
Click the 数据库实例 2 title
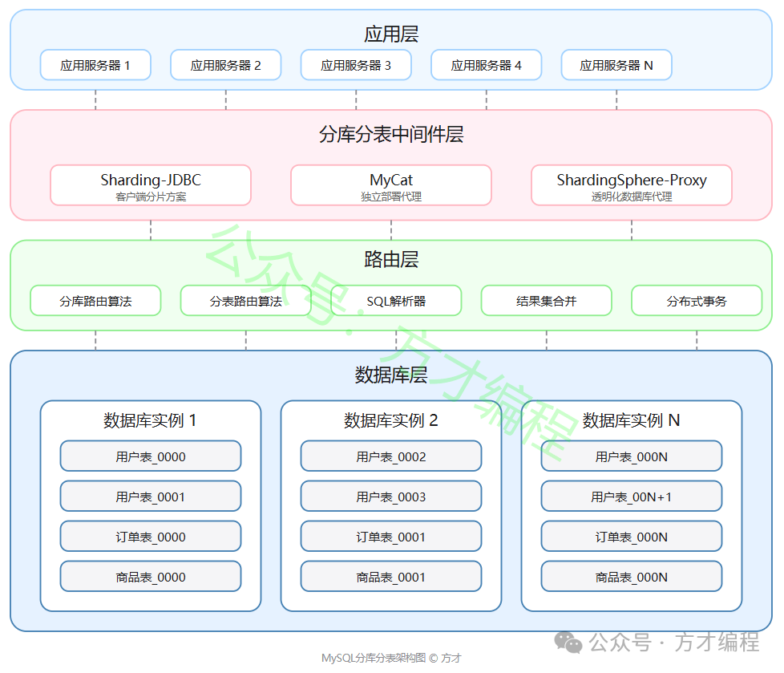coord(391,420)
